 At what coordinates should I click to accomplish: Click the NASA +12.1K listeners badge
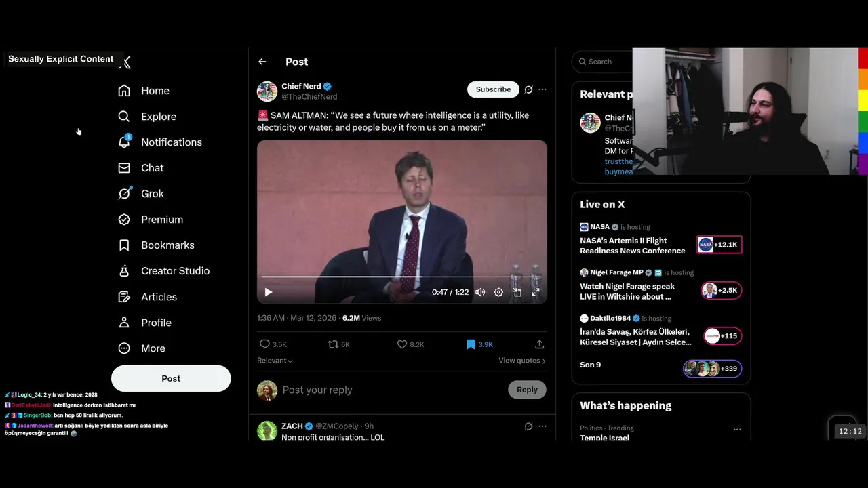[719, 245]
